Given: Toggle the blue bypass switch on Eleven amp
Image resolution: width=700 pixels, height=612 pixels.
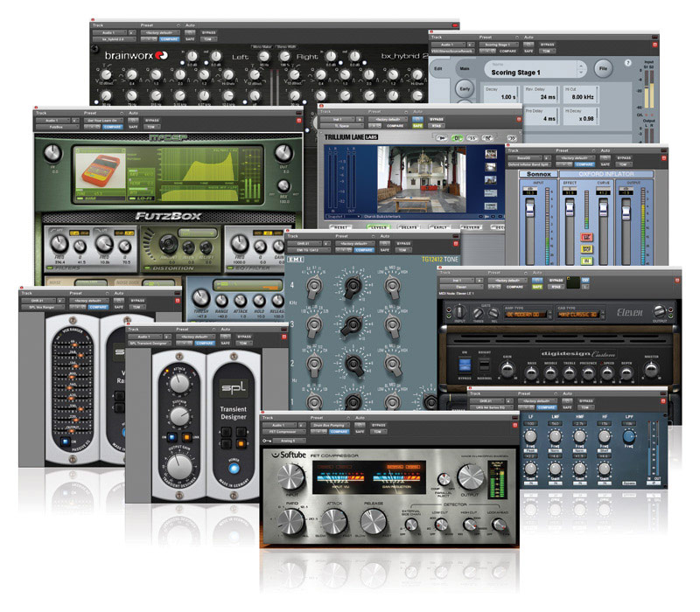Looking at the screenshot, I should coord(465,365).
